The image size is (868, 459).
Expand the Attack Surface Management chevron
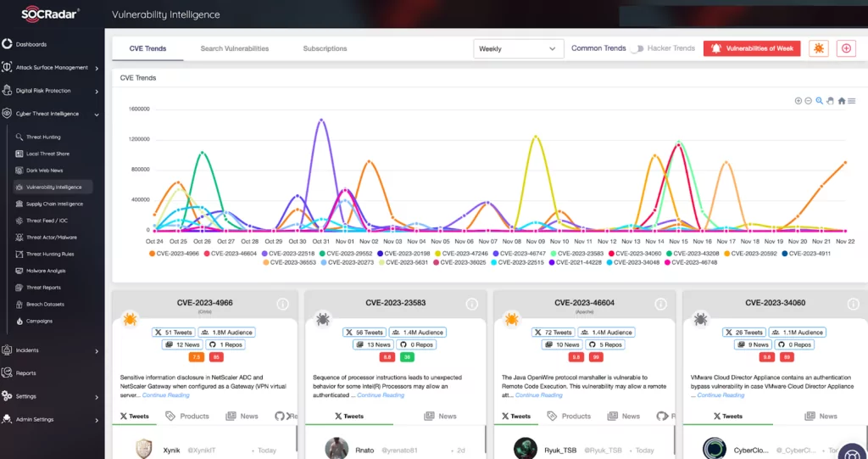97,68
